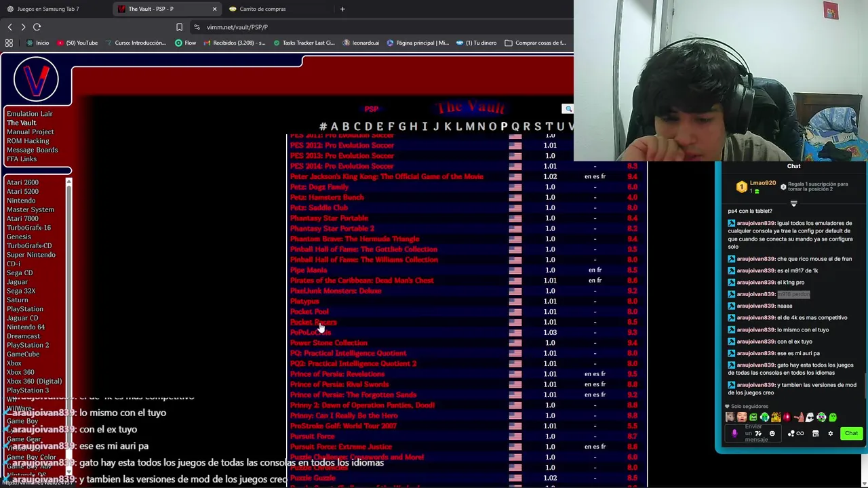This screenshot has width=868, height=488.
Task: Click the purple microphone icon in chat
Action: tap(734, 433)
